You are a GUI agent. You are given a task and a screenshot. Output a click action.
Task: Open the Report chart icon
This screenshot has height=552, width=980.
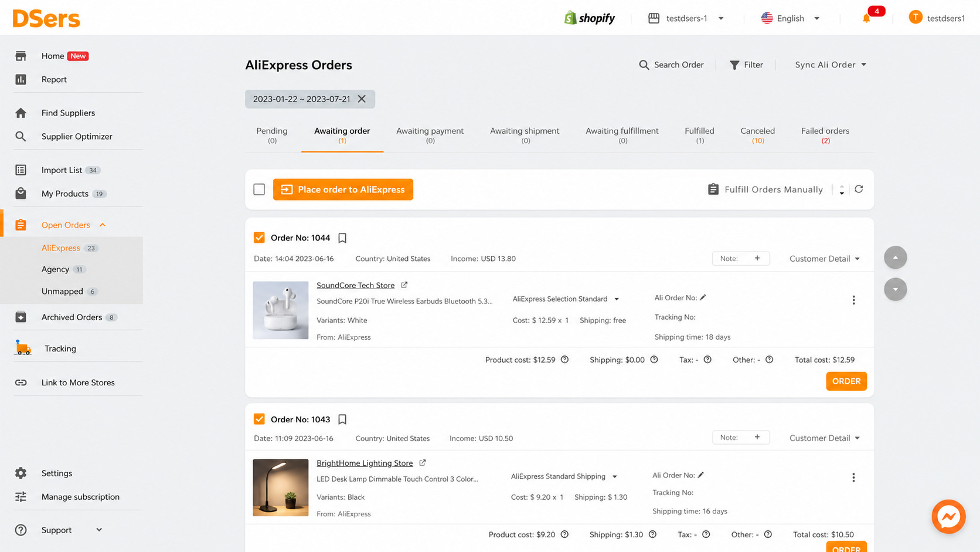[x=21, y=79]
